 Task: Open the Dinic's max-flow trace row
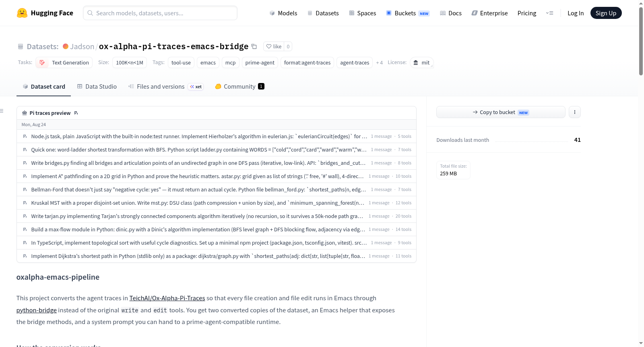(x=217, y=229)
